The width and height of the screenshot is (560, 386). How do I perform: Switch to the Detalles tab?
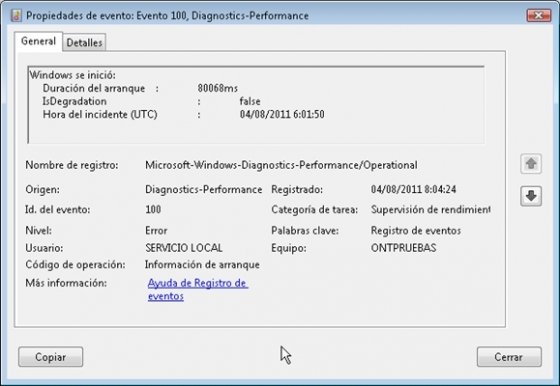pyautogui.click(x=84, y=42)
